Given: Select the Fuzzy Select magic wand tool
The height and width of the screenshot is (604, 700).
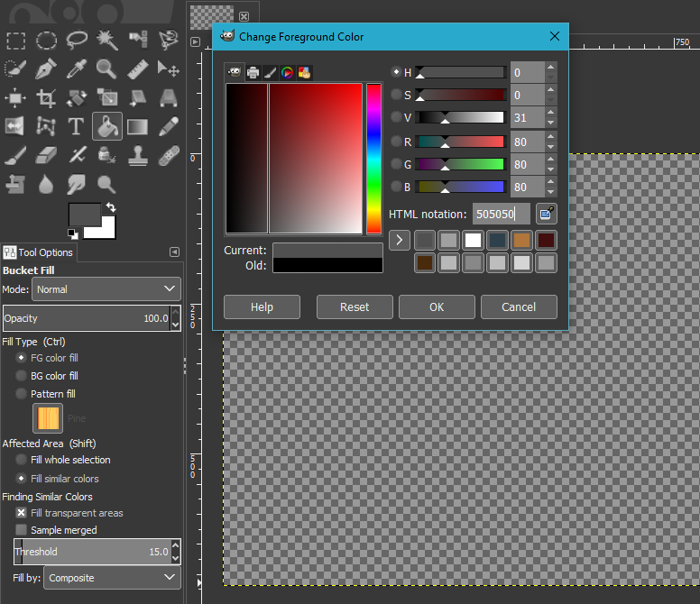Looking at the screenshot, I should (x=106, y=41).
